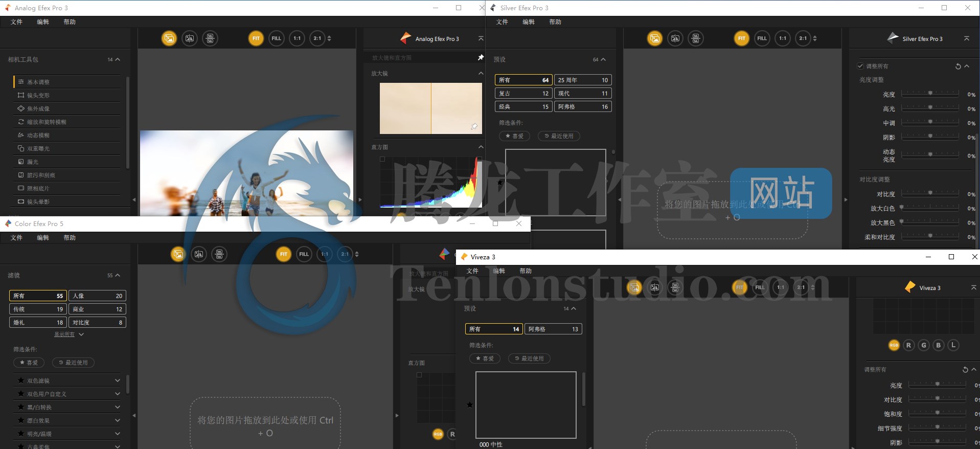980x449 pixels.
Task: Select 1:1 zoom in Silver Efex Pro
Action: coord(783,38)
